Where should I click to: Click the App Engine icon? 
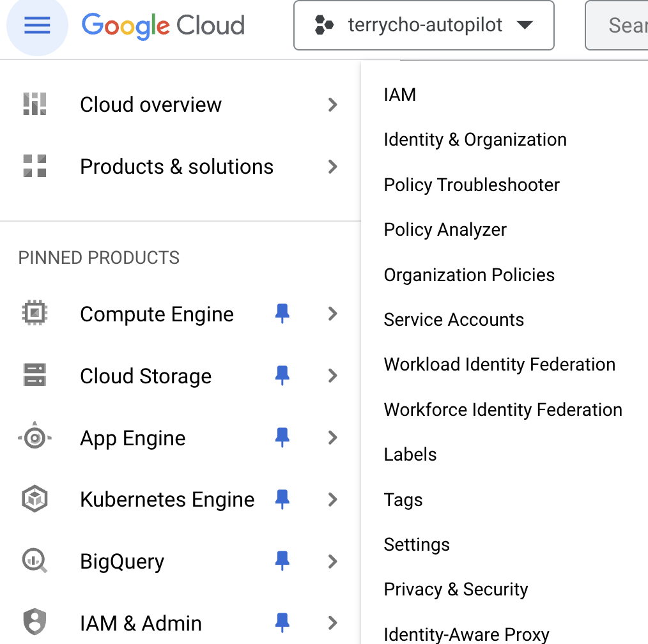(x=35, y=438)
